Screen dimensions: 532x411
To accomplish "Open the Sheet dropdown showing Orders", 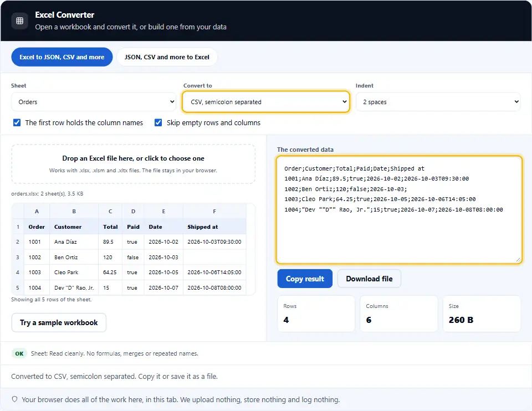I will tap(94, 102).
